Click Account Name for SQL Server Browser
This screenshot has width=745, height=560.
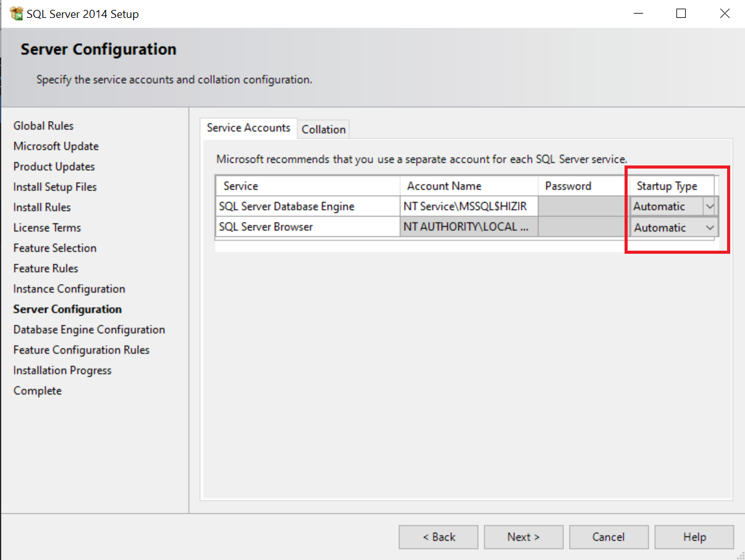pyautogui.click(x=469, y=227)
